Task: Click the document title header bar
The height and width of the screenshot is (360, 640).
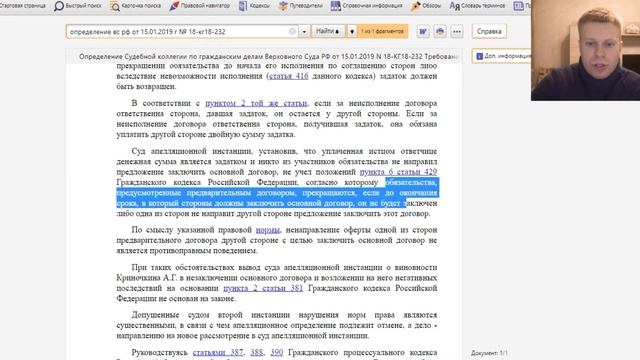Action: click(264, 56)
